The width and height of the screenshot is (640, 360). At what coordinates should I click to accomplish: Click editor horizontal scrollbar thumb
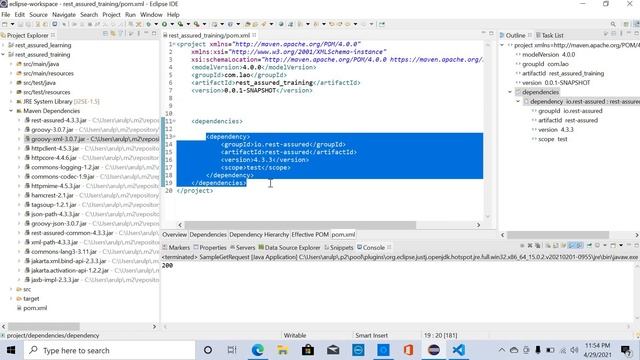pyautogui.click(x=300, y=225)
